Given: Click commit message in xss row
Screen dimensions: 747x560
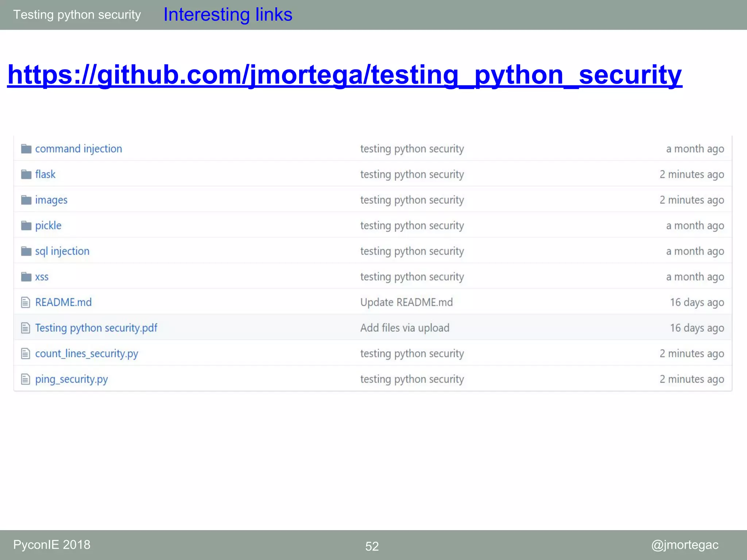Looking at the screenshot, I should pyautogui.click(x=412, y=277).
